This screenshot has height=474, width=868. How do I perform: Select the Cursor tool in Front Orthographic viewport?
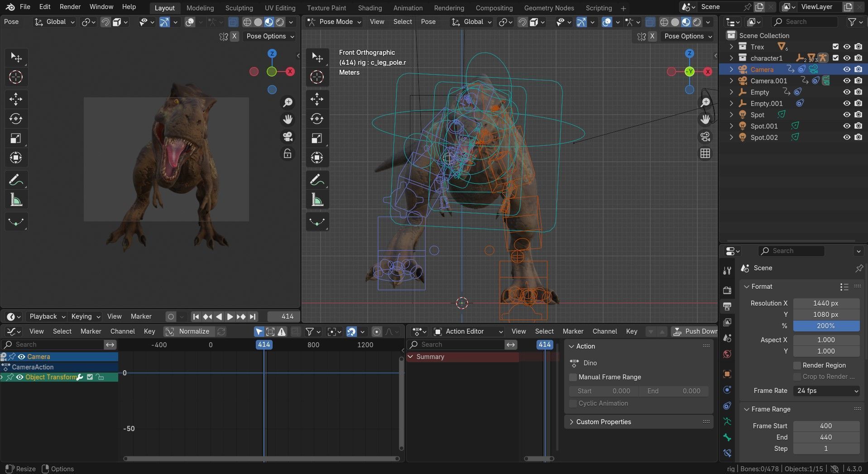pos(317,77)
